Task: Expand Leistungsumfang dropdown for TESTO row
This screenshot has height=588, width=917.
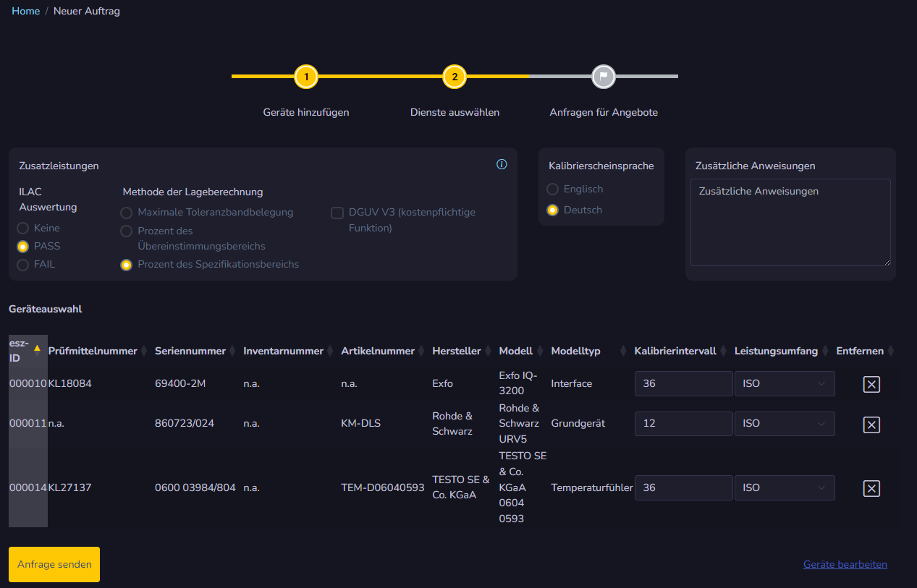Action: (784, 488)
